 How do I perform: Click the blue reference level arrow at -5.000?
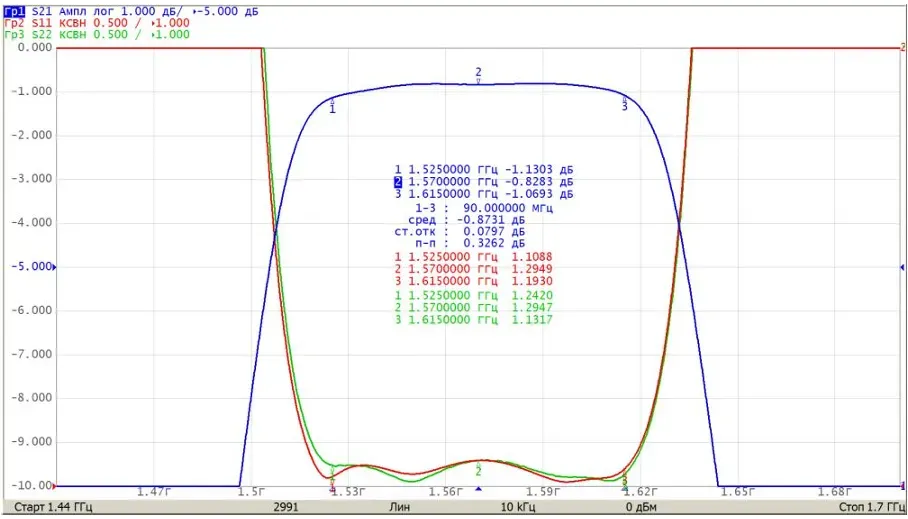pyautogui.click(x=56, y=268)
